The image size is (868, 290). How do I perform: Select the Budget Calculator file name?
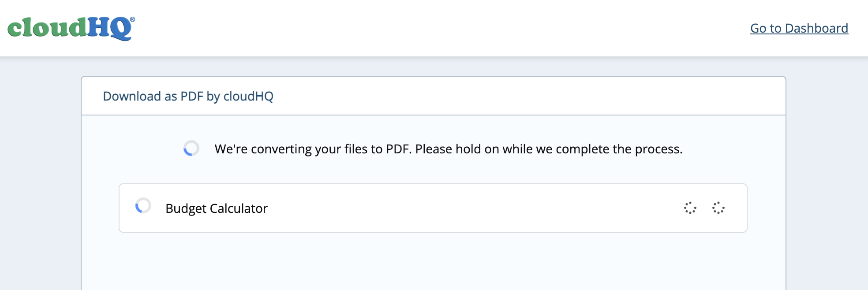point(216,208)
